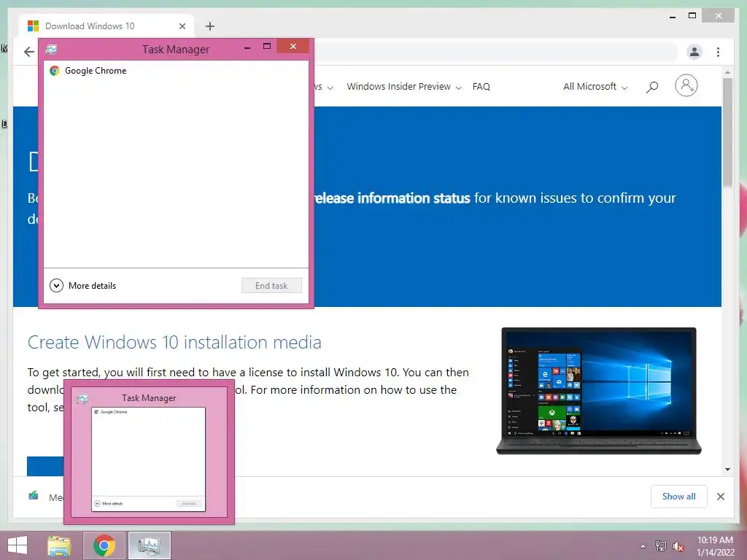
Task: Minimize the Task Manager window
Action: click(x=247, y=47)
